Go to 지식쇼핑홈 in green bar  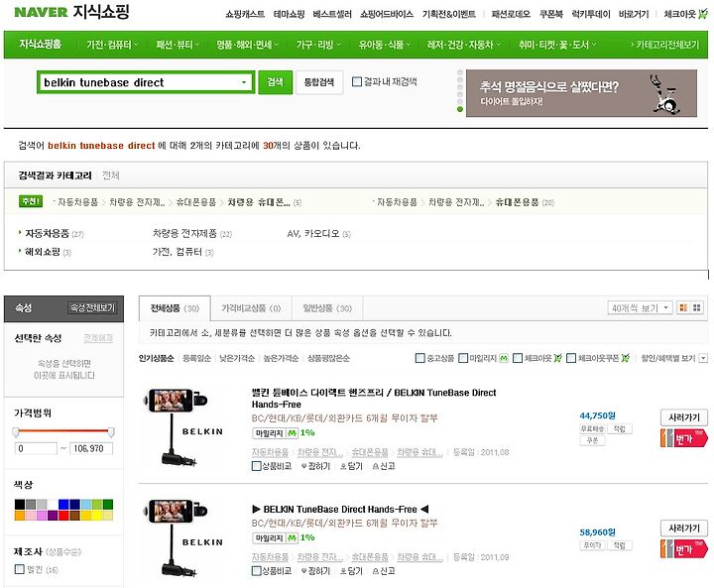pos(40,45)
